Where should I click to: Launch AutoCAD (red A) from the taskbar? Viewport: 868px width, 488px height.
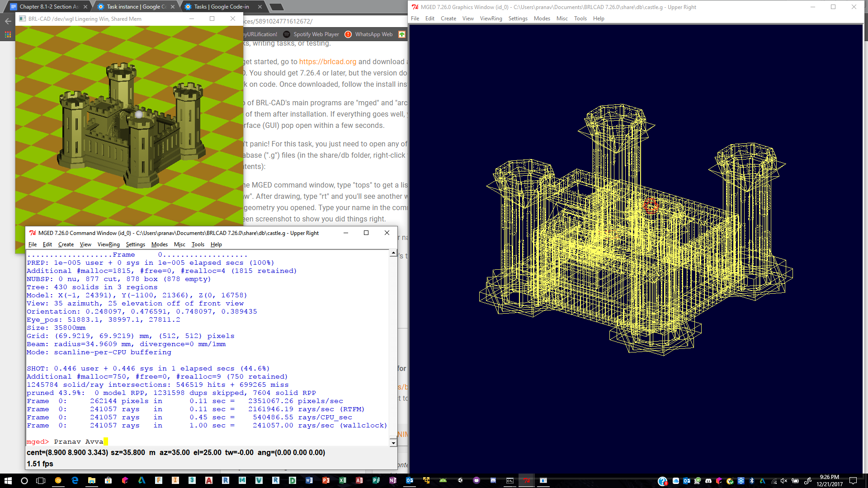coord(208,480)
